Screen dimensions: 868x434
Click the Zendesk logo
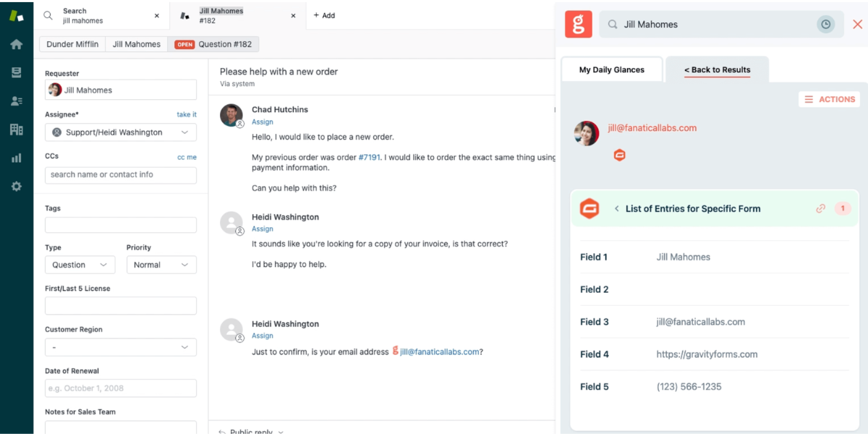tap(16, 15)
